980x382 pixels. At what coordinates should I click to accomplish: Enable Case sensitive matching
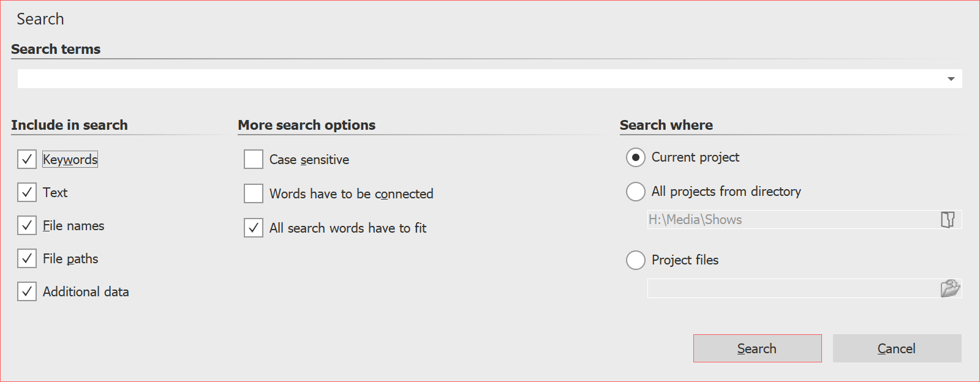(253, 159)
